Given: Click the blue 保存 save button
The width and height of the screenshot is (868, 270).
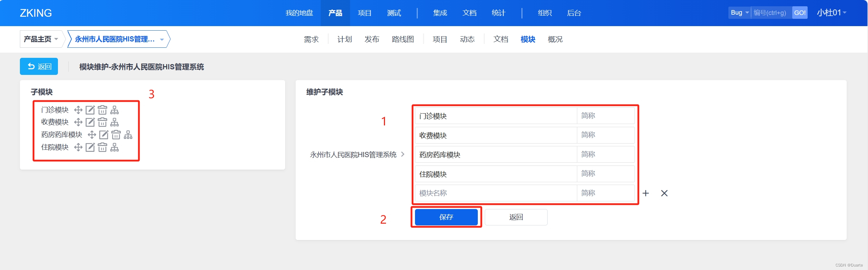Looking at the screenshot, I should [x=446, y=217].
